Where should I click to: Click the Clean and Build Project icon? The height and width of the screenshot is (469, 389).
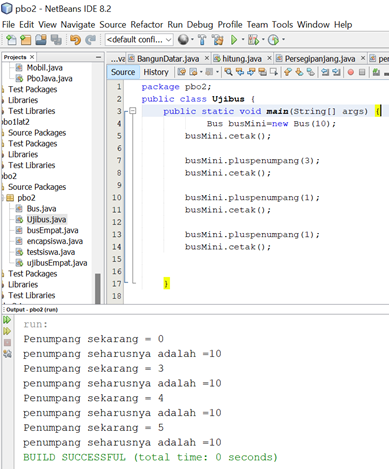point(218,40)
